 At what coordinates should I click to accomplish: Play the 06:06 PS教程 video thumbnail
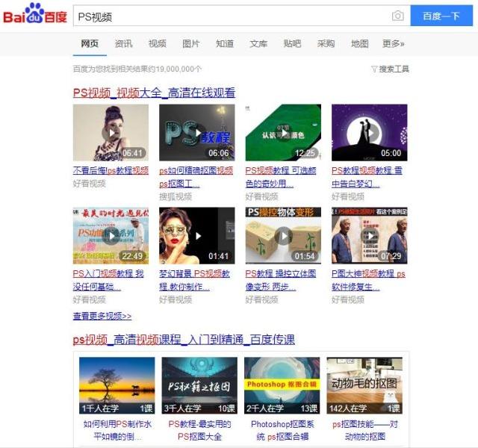(x=197, y=133)
